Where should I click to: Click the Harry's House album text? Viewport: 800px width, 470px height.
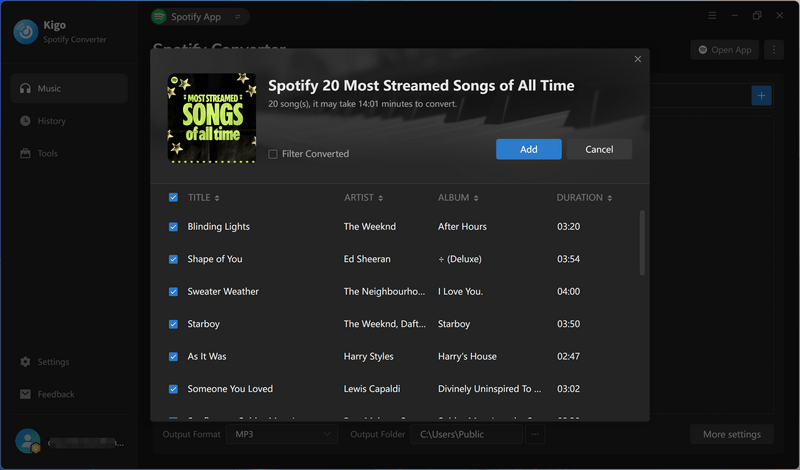467,356
